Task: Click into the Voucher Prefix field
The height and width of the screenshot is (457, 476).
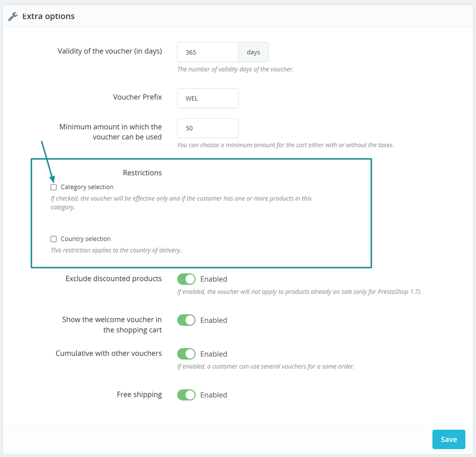Action: point(208,99)
